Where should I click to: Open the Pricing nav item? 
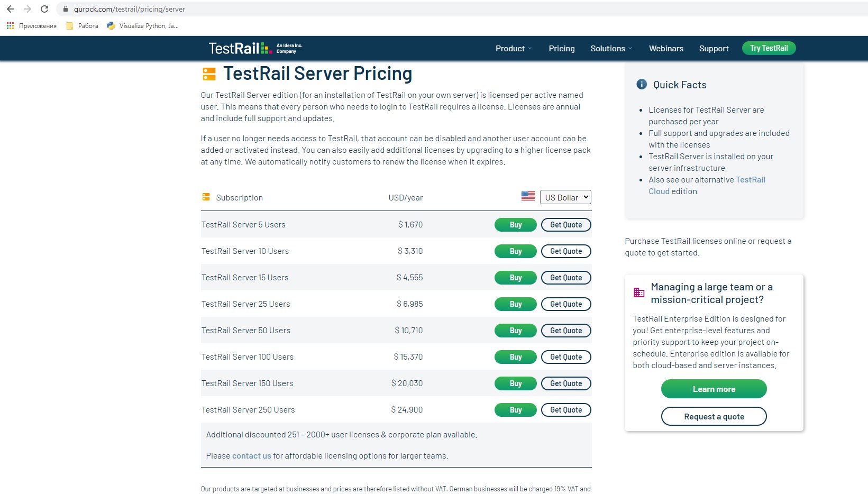point(562,48)
